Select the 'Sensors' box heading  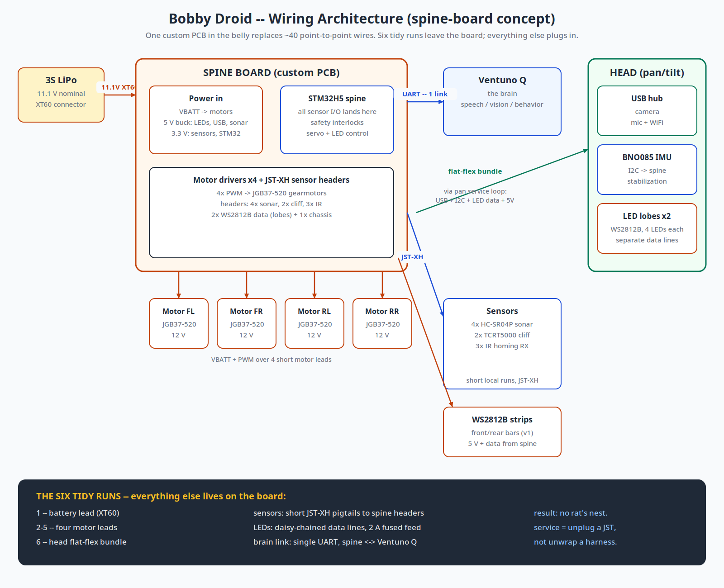pos(502,311)
